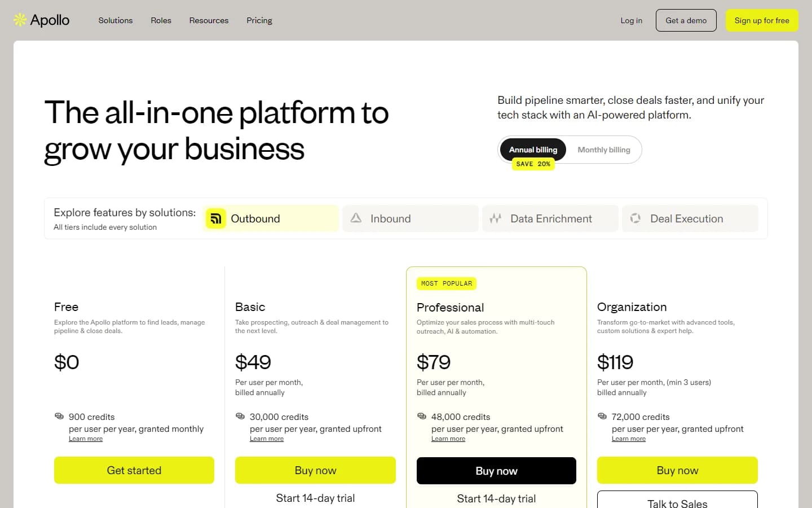Viewport: 812px width, 508px height.
Task: Open the Roles dropdown
Action: [161, 20]
